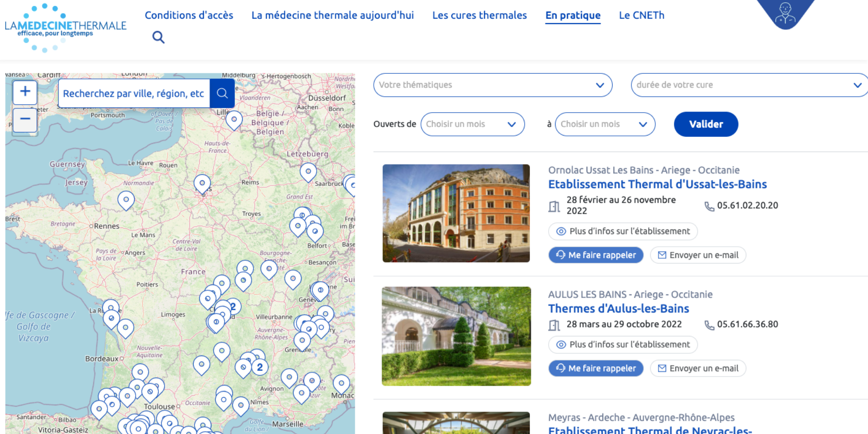View more info on Aulus-les-Bains establishment
Screen dimensions: 868x434
623,344
